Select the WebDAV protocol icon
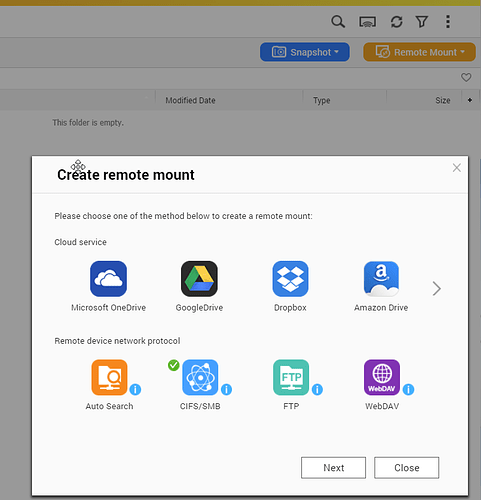The width and height of the screenshot is (481, 500). coord(382,377)
